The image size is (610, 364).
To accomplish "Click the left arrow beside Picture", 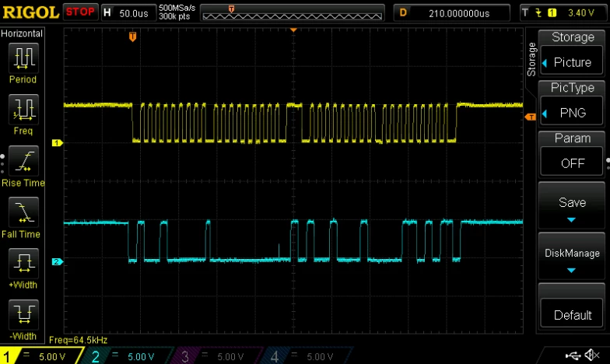I will 545,62.
